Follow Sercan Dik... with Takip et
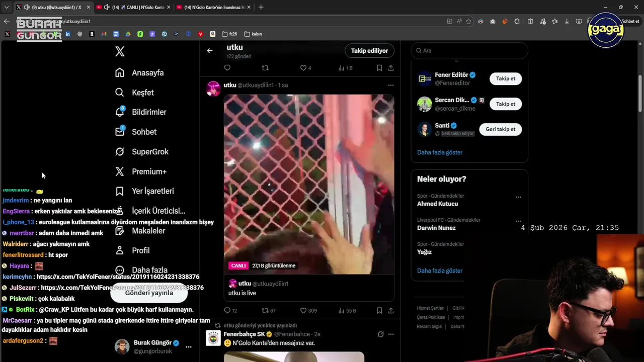The width and height of the screenshot is (644, 362). pyautogui.click(x=506, y=104)
